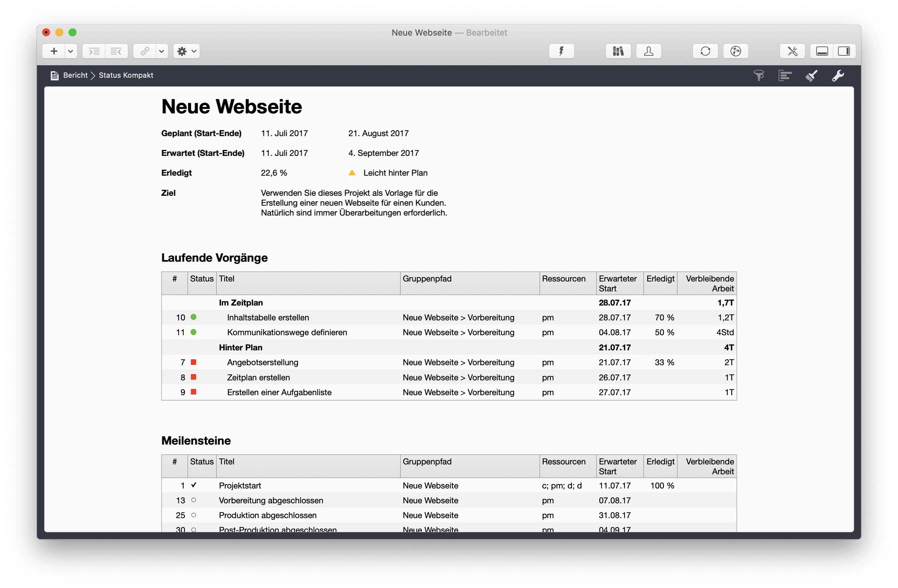Select Status Kompakt in the breadcrumb
The image size is (898, 588).
coord(126,75)
